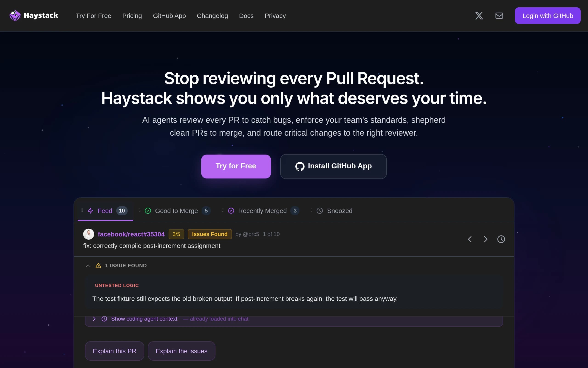The width and height of the screenshot is (588, 368).
Task: Click the GitHub octocat icon
Action: [300, 167]
